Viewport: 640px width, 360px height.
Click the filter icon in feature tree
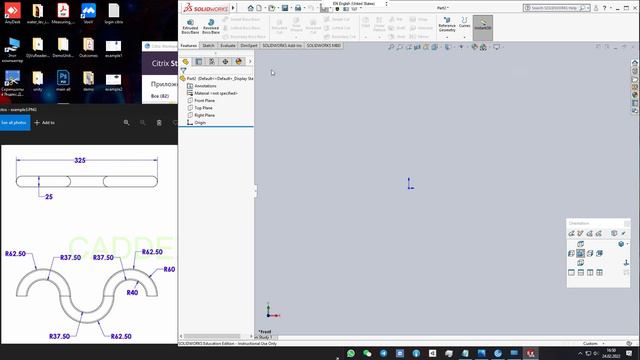[x=183, y=71]
